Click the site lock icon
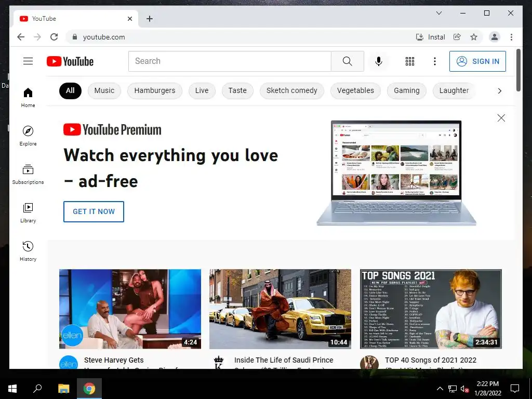 75,37
